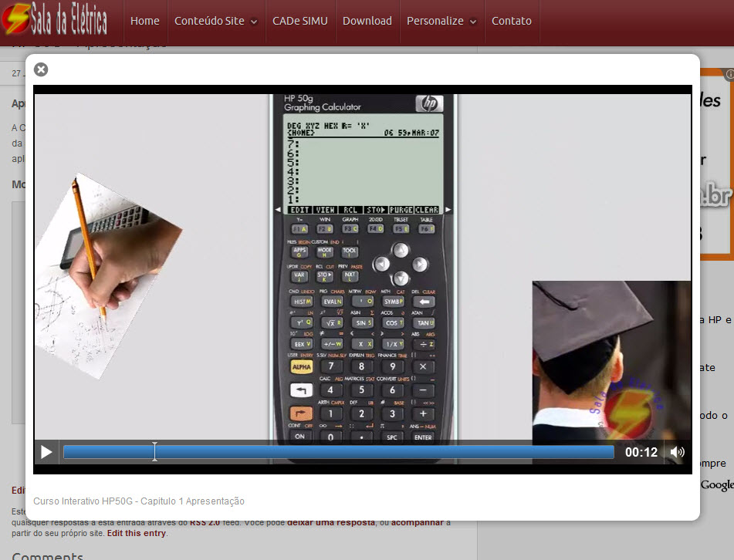Click the Sala da Elétrica site logo
Viewport: 734px width, 560px height.
point(55,19)
